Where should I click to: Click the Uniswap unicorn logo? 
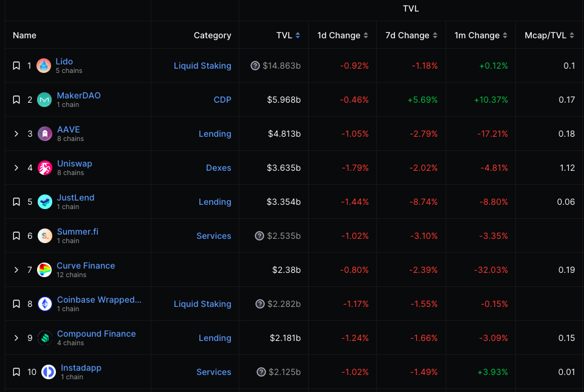tap(45, 168)
